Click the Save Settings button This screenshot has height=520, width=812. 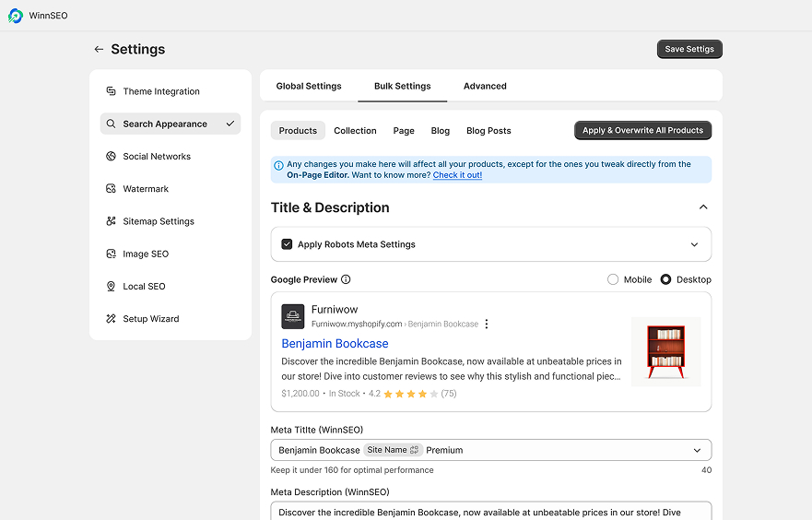click(x=689, y=49)
